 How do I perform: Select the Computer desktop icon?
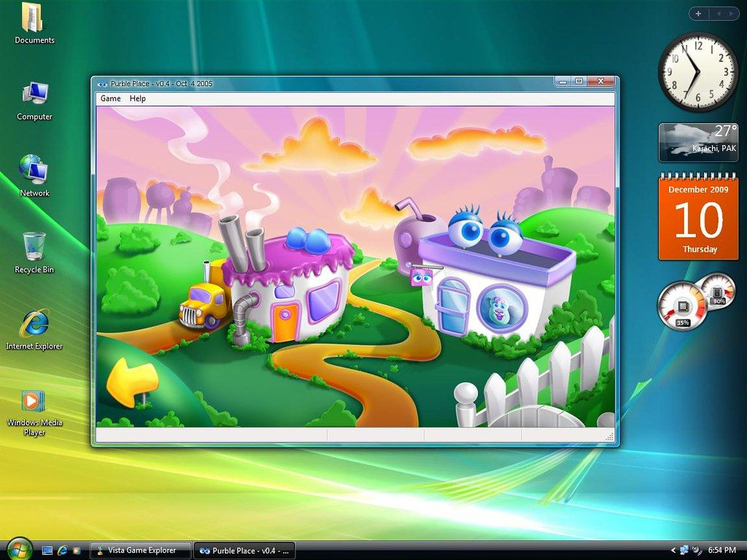tap(34, 101)
